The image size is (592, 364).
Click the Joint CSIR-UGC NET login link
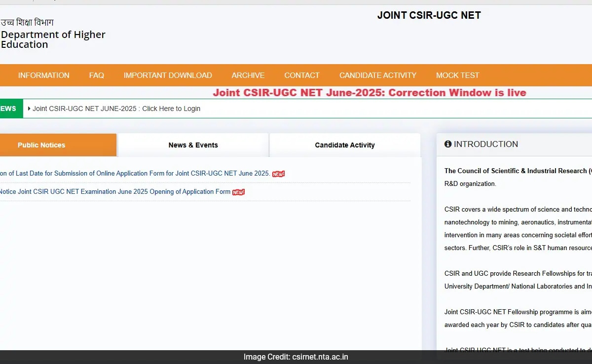(116, 109)
